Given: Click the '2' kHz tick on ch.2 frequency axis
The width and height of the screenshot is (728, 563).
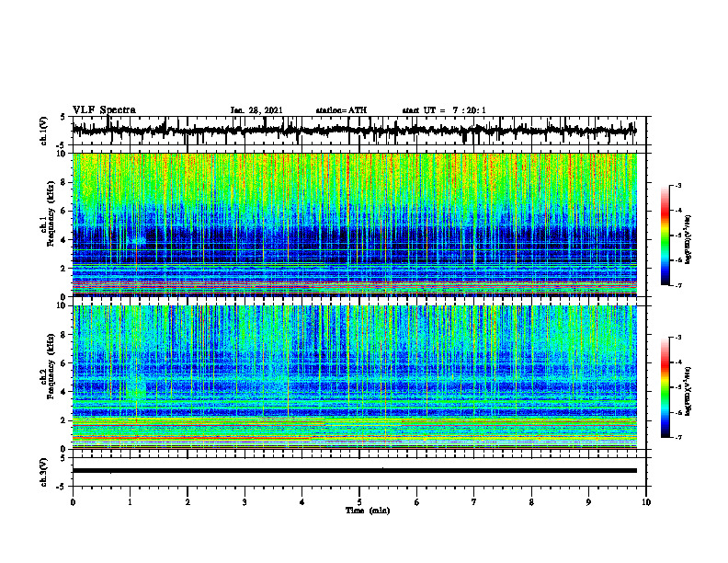Looking at the screenshot, I should tap(64, 420).
